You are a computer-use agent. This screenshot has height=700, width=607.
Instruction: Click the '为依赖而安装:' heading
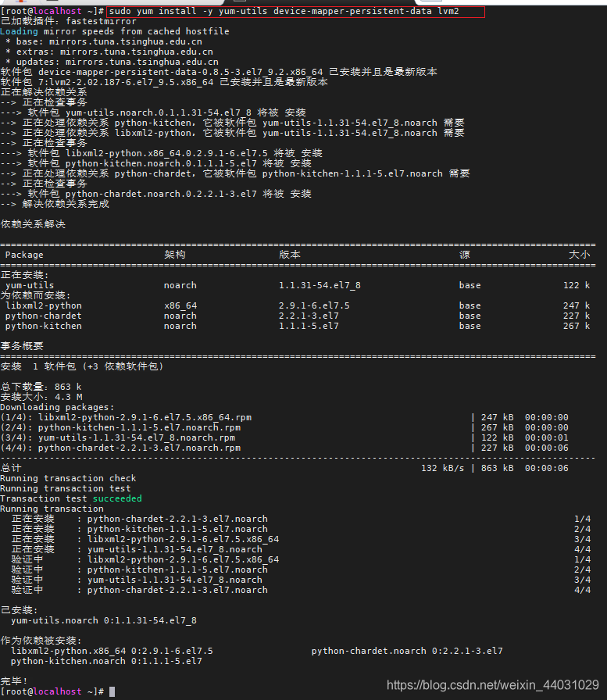pyautogui.click(x=35, y=295)
